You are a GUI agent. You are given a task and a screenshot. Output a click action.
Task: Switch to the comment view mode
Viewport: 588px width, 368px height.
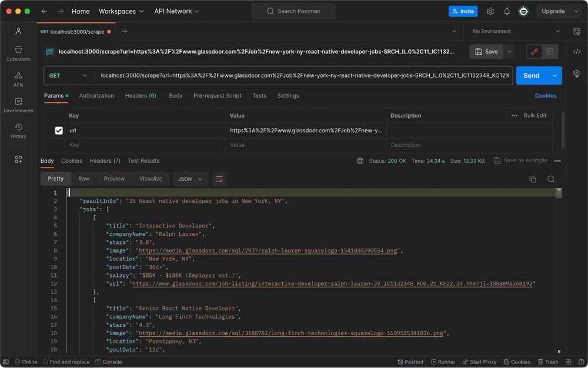tap(550, 52)
